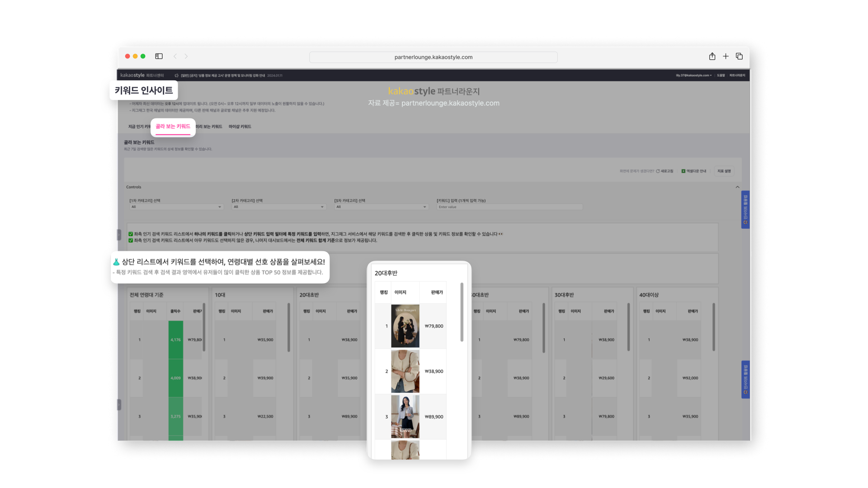Expand the upper left-edge panel handle
The width and height of the screenshot is (868, 488).
(x=119, y=235)
